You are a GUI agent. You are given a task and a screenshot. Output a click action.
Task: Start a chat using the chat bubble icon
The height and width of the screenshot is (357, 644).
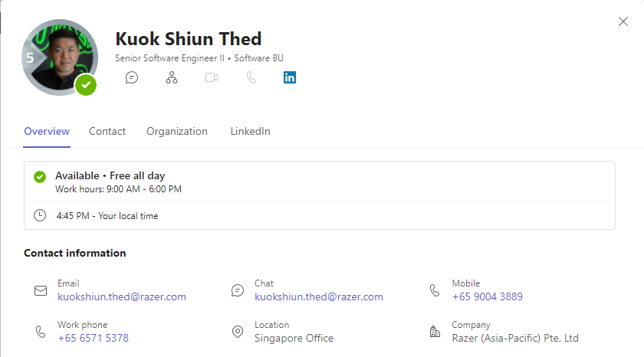[131, 77]
